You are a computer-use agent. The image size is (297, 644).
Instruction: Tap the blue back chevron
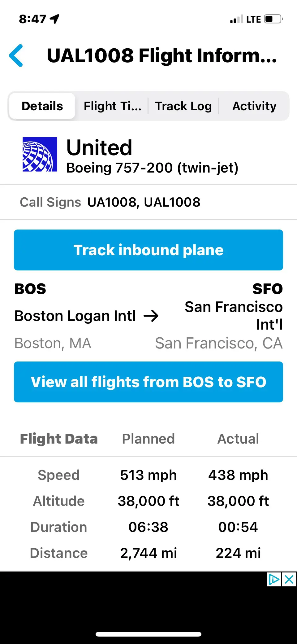(x=16, y=56)
